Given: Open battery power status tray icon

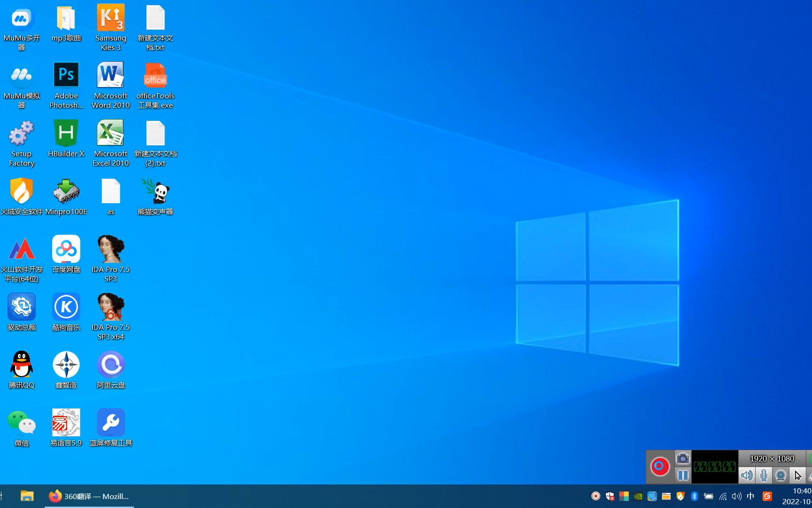Looking at the screenshot, I should [709, 496].
